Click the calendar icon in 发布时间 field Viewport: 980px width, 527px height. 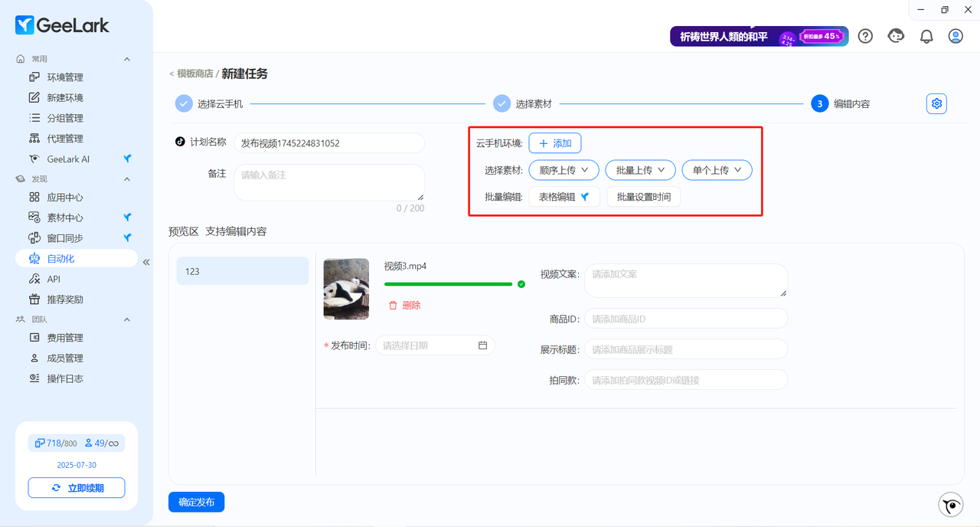(482, 345)
